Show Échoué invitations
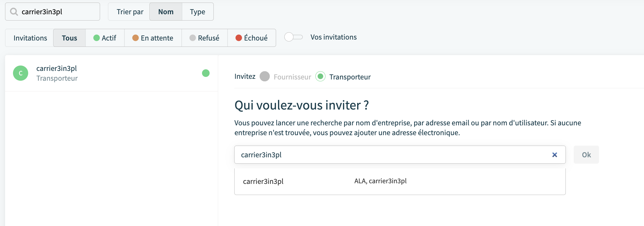The width and height of the screenshot is (644, 226). (x=252, y=38)
